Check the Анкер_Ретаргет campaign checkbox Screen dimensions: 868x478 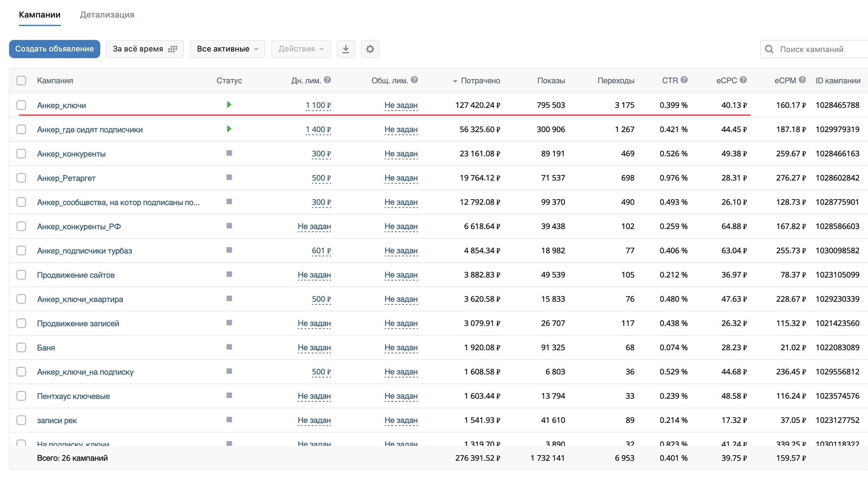coord(21,178)
